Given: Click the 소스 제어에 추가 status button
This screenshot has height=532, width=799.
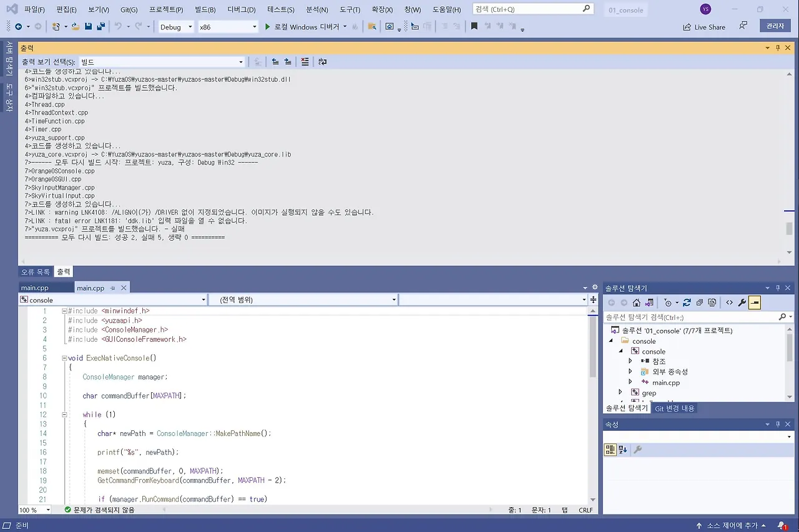Looking at the screenshot, I should (x=730, y=526).
